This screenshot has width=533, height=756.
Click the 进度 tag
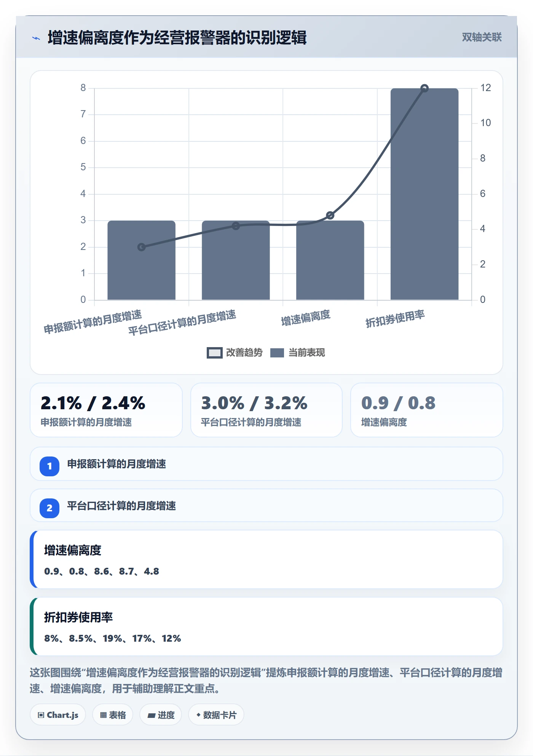click(161, 715)
